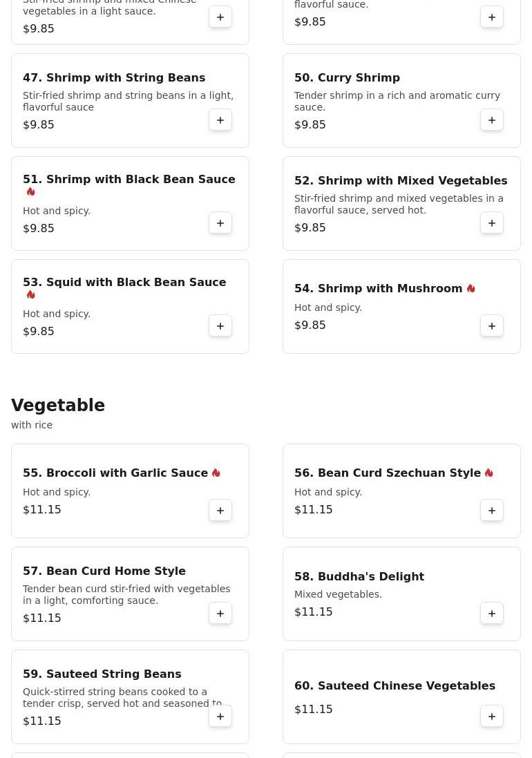Add Sauteed String Beans to cart

pos(220,717)
